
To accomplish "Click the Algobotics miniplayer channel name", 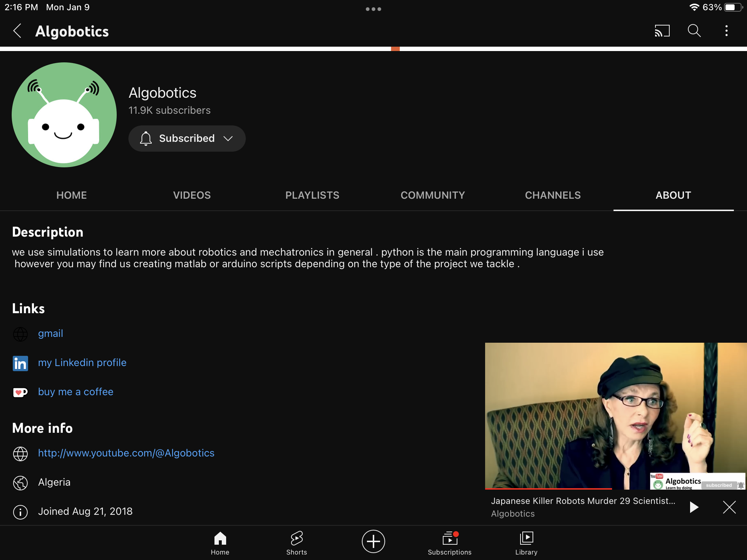I will click(x=513, y=514).
